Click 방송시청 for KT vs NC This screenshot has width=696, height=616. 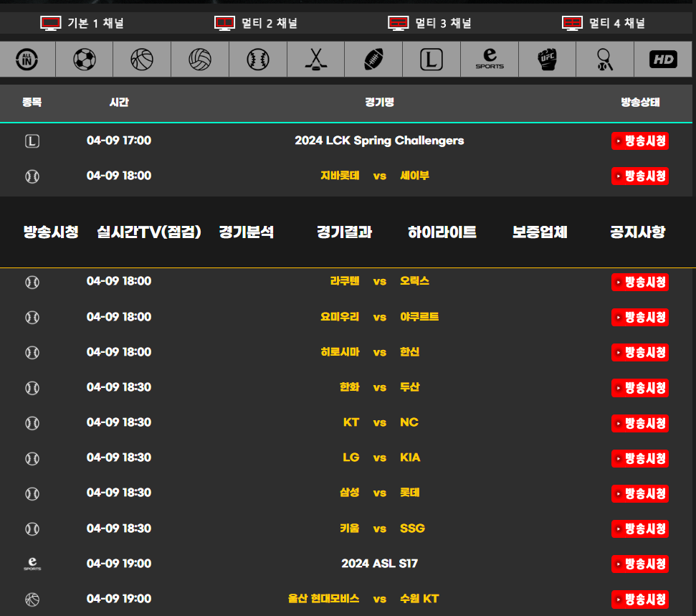pyautogui.click(x=640, y=423)
